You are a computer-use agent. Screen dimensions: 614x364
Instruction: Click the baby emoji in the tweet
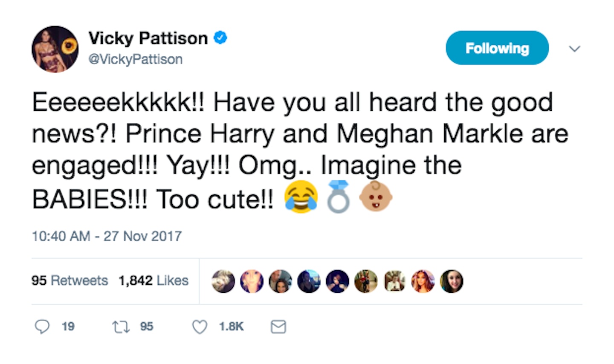tap(375, 197)
